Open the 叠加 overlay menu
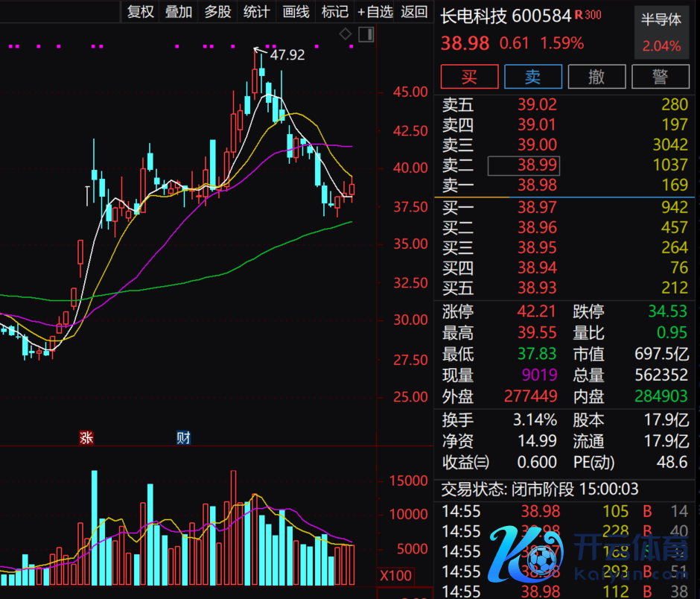Viewport: 700px width, 599px height. click(179, 11)
